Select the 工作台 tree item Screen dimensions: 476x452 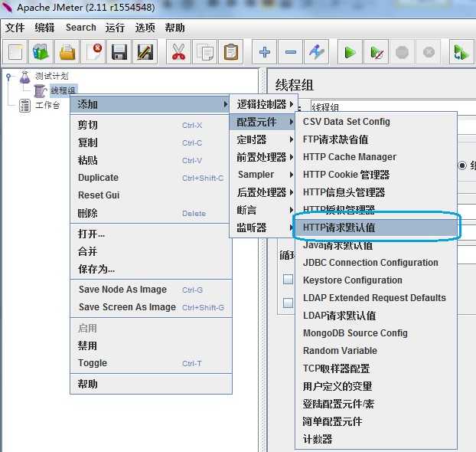(x=47, y=105)
